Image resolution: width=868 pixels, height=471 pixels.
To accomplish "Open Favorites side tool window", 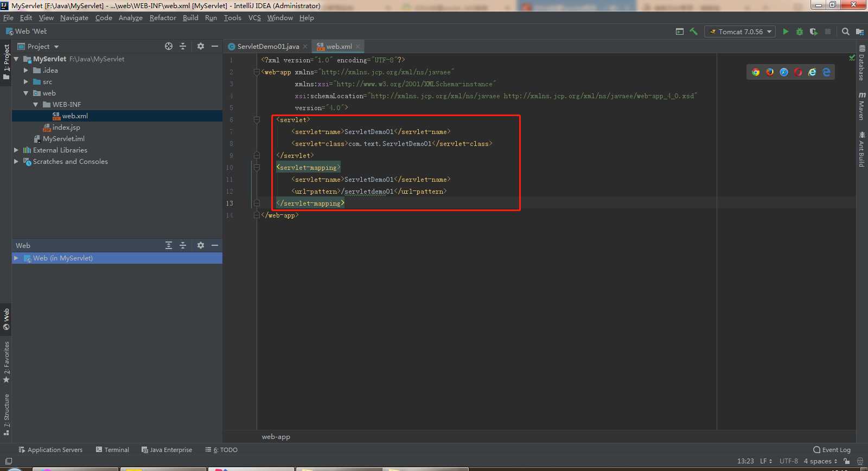I will [7, 362].
